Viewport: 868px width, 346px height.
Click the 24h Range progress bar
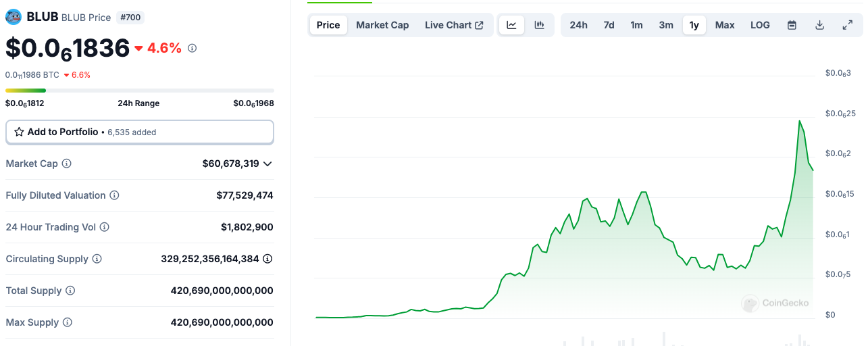point(140,91)
